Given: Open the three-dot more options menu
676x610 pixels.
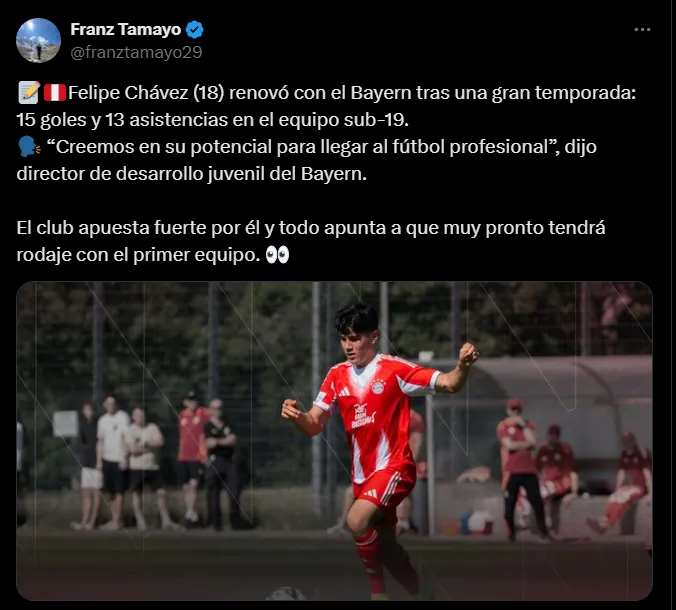Looking at the screenshot, I should coord(642,30).
